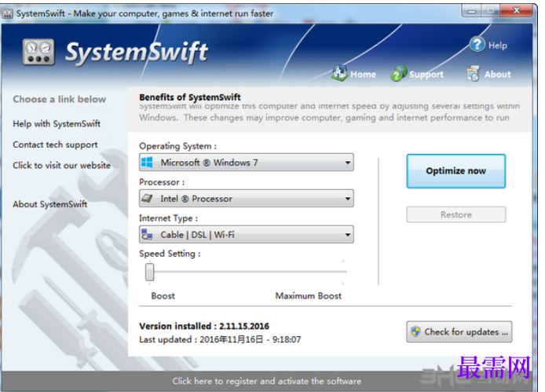The height and width of the screenshot is (392, 545).
Task: Click the About document icon
Action: [473, 73]
